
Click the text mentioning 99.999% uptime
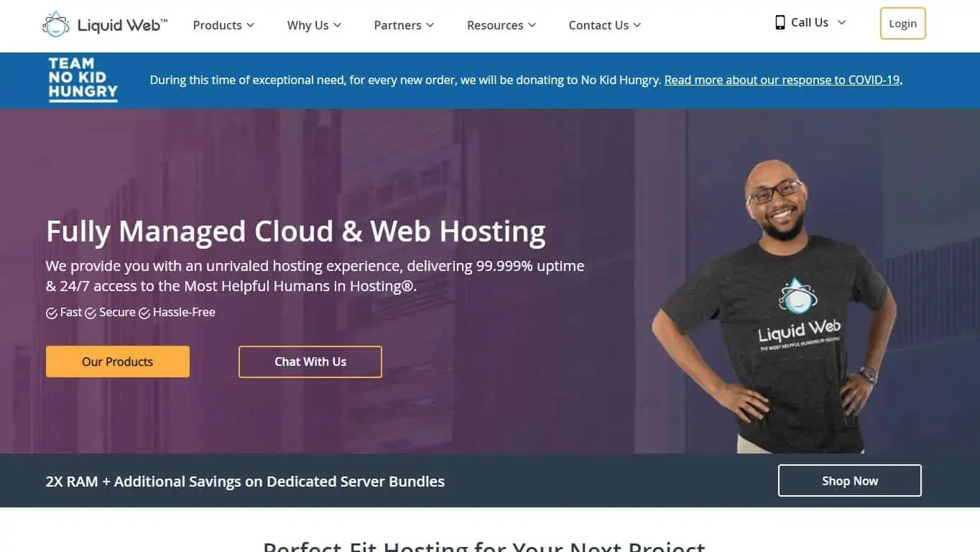click(x=315, y=276)
